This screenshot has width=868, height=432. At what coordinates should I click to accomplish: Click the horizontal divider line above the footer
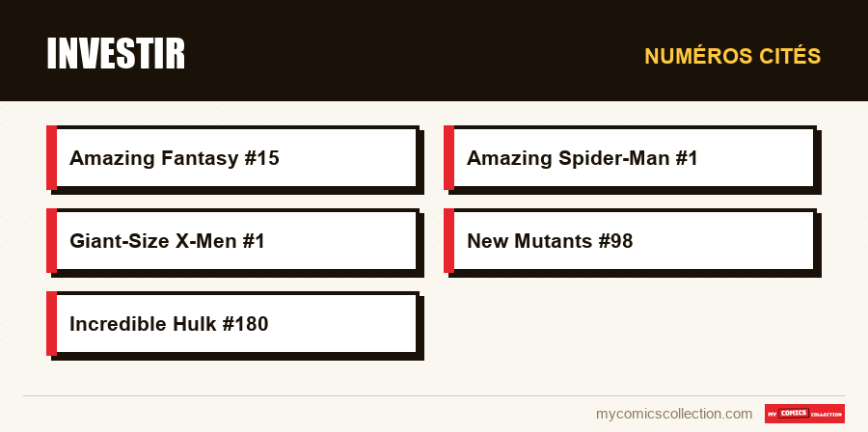(x=434, y=395)
